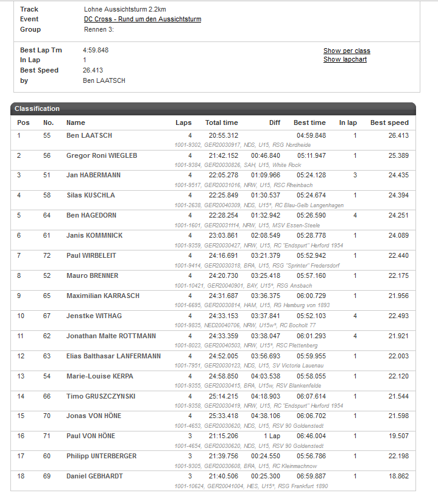Click the Total time column header

[x=222, y=122]
